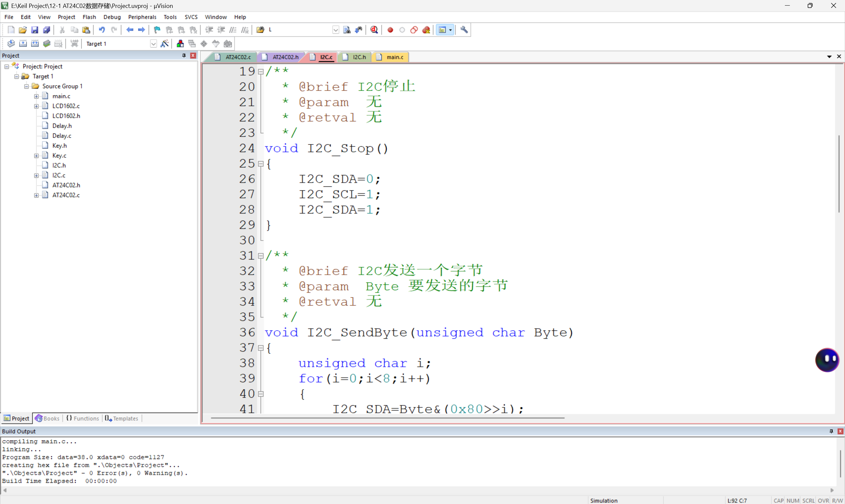Open the Target 1 dropdown

pos(153,44)
